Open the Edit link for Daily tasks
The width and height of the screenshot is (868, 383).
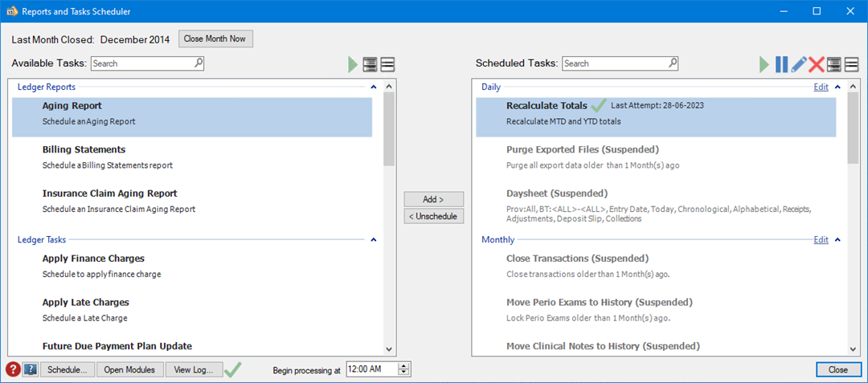[x=821, y=87]
